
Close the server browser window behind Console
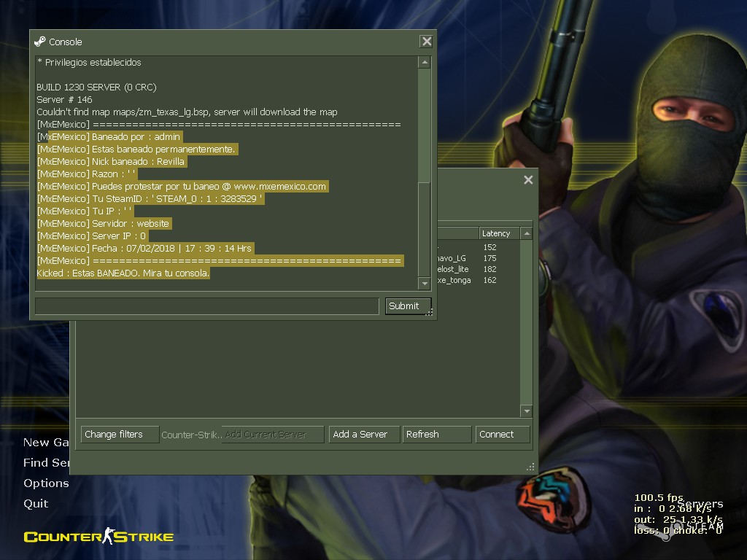[528, 180]
